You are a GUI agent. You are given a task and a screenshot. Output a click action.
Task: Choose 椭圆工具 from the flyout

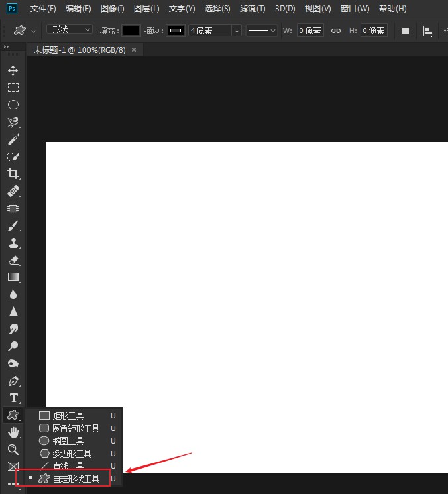pyautogui.click(x=74, y=441)
